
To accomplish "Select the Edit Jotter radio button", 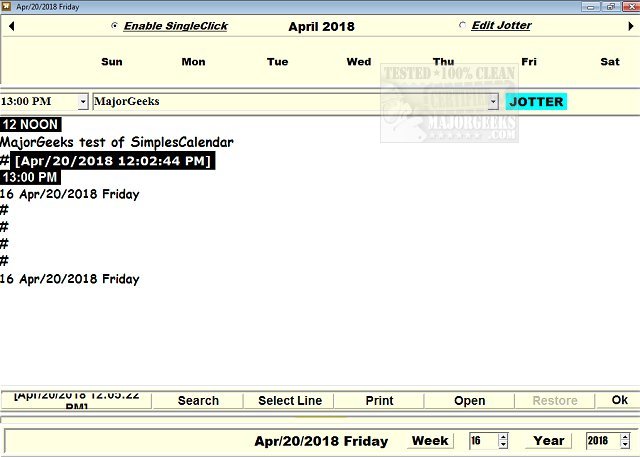I will [x=462, y=25].
